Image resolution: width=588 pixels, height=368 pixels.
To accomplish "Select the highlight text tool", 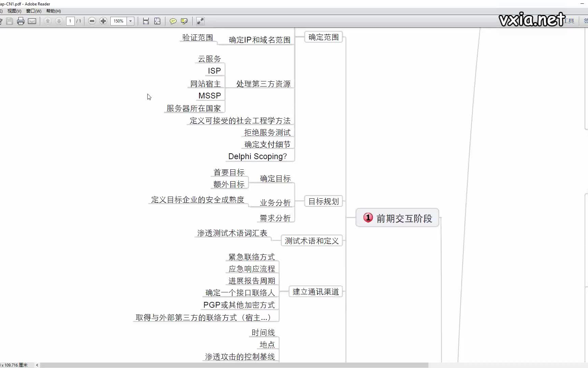I will [184, 21].
